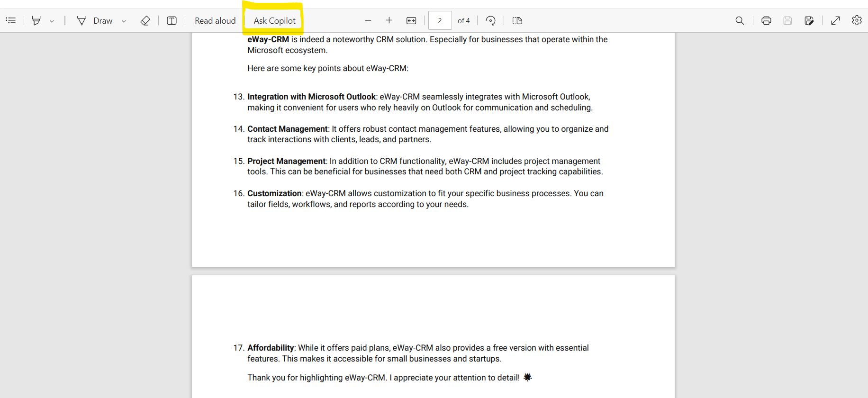The image size is (868, 398).
Task: Click the sparkle emoji after 'detail!'
Action: point(527,377)
